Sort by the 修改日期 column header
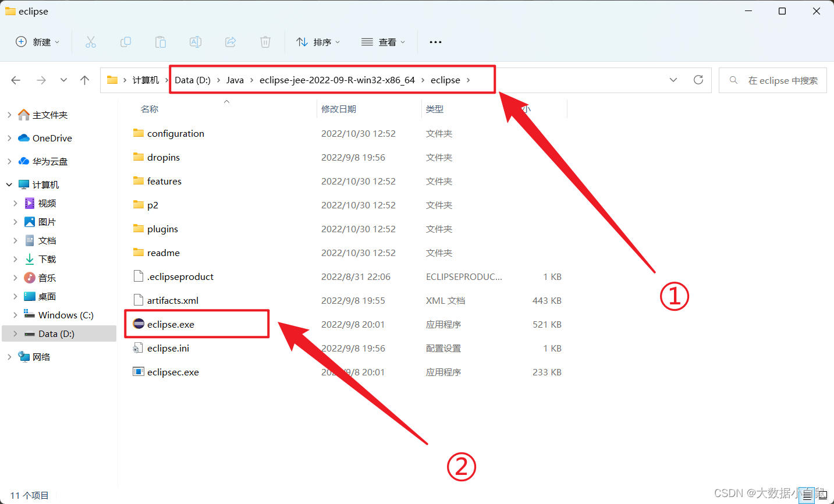834x504 pixels. point(339,109)
